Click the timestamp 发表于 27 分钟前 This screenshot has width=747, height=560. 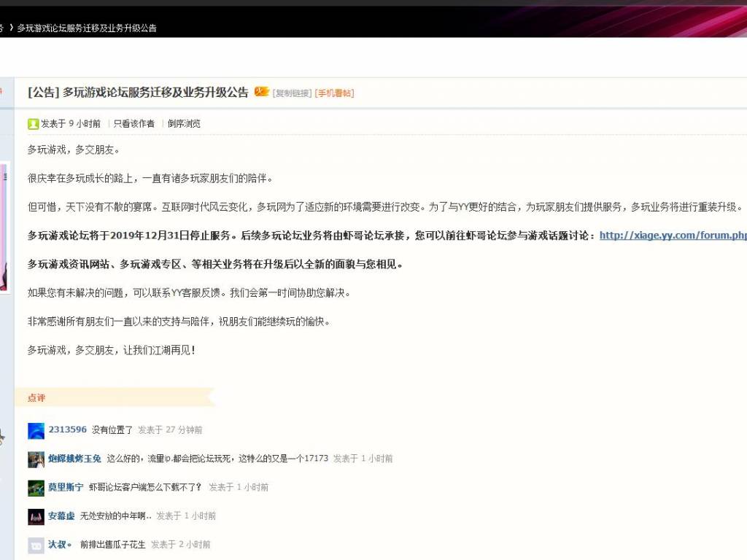coord(170,430)
